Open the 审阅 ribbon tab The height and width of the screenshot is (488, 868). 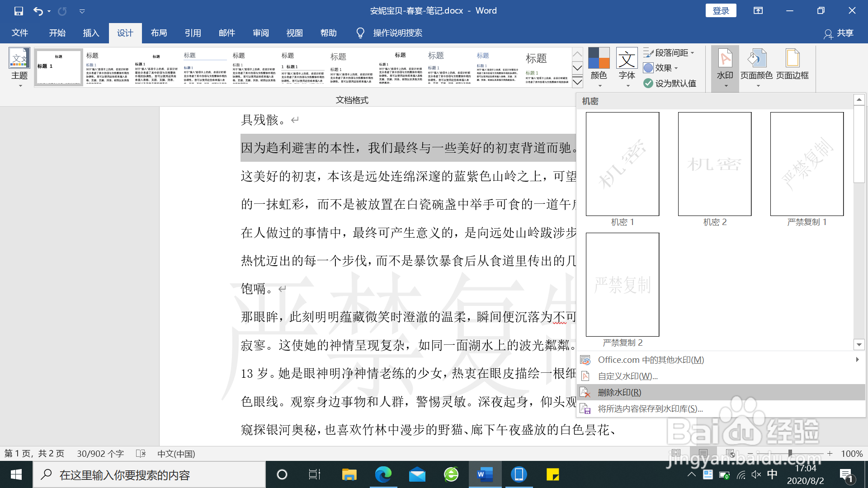260,33
